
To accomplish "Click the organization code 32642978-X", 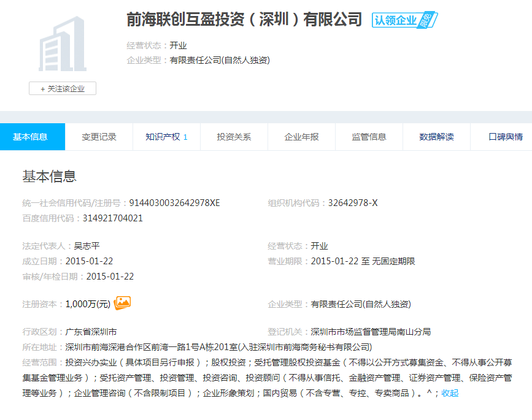I will 353,203.
